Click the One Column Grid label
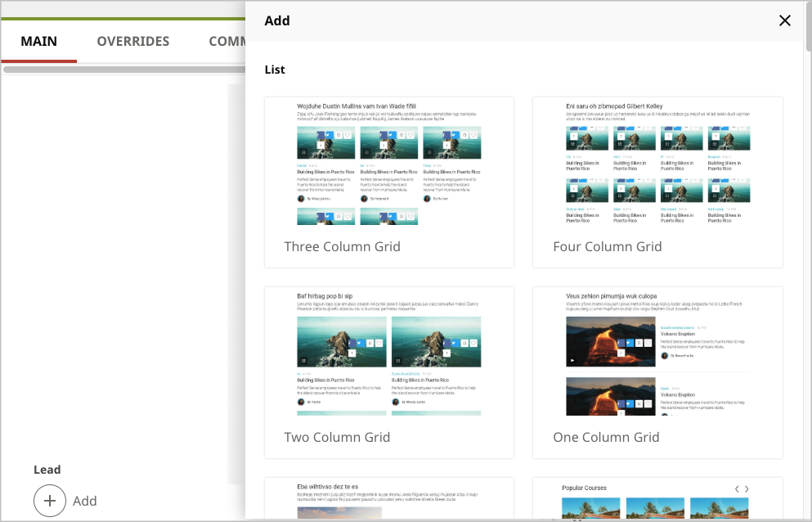Viewport: 812px width, 522px height. pyautogui.click(x=607, y=438)
